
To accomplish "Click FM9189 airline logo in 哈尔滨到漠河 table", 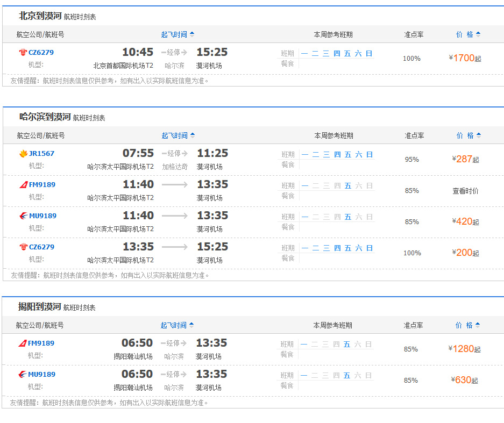I will click(x=23, y=184).
